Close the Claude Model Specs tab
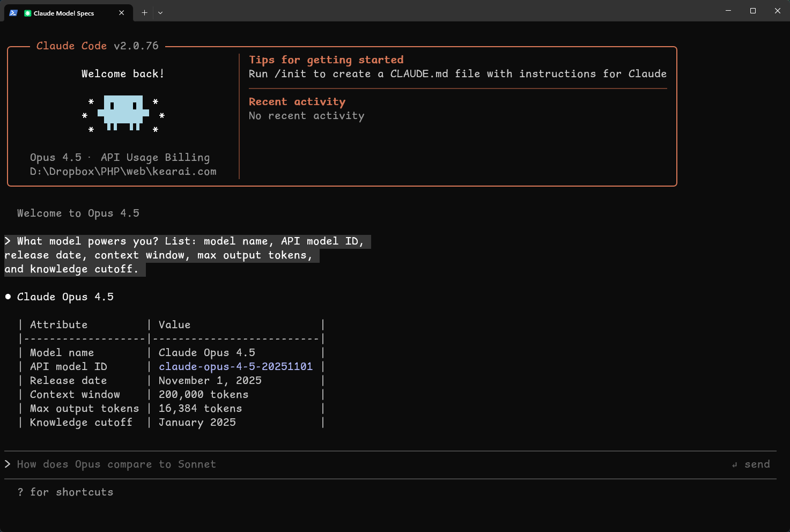 pos(122,13)
